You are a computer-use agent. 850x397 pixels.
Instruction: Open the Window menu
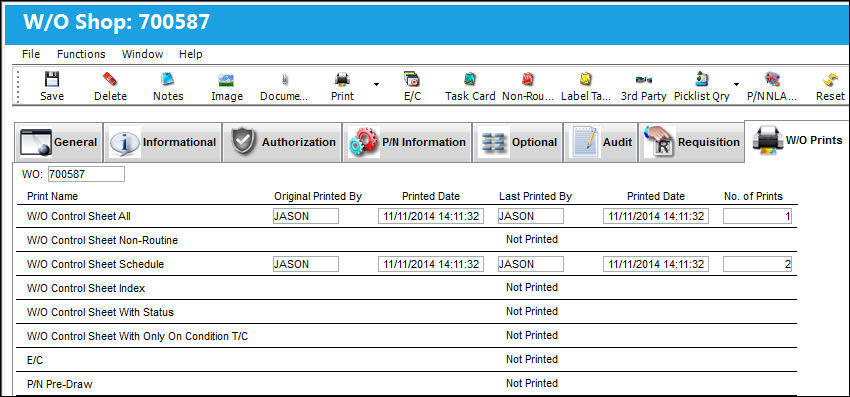point(143,54)
